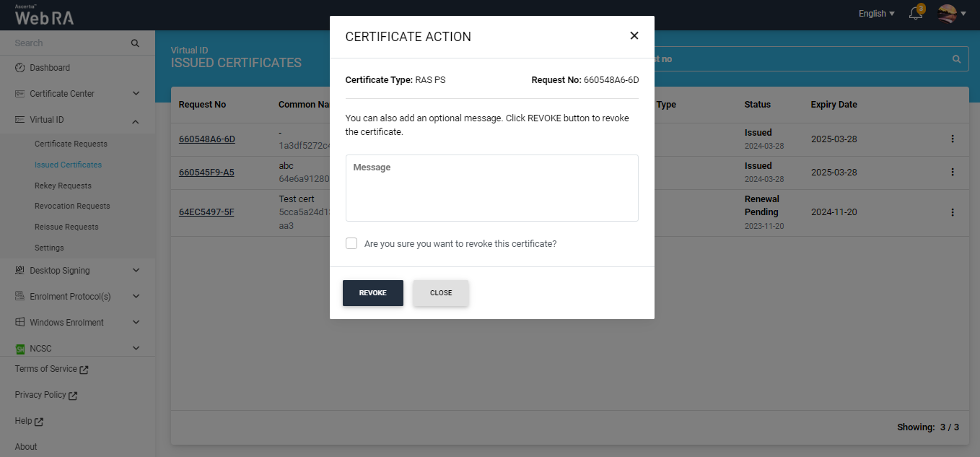980x457 pixels.
Task: Open the user profile avatar menu
Action: pos(947,14)
